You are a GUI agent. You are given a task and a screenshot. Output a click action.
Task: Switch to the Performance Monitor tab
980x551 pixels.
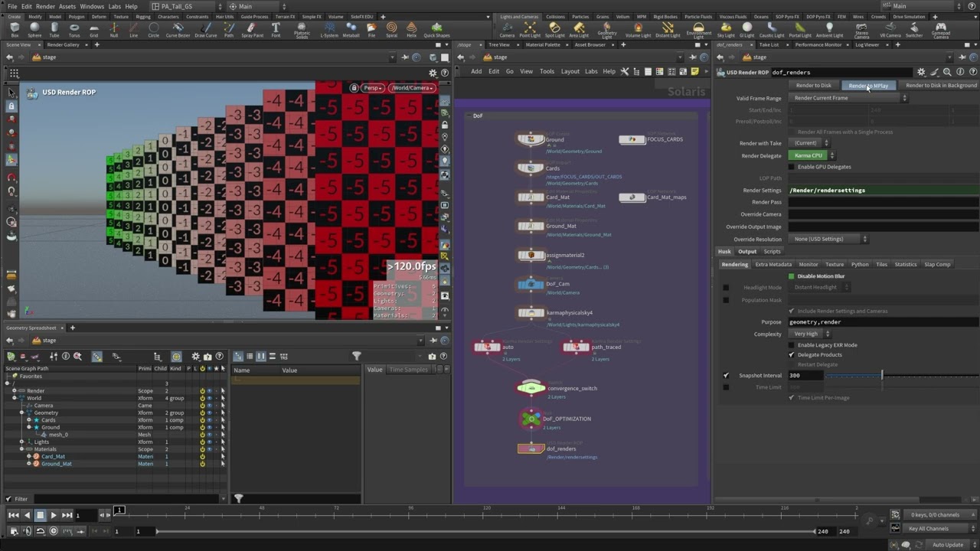(x=818, y=44)
